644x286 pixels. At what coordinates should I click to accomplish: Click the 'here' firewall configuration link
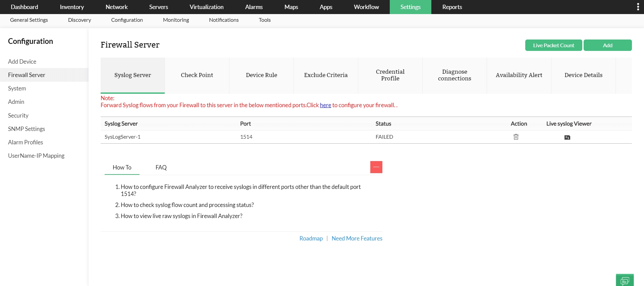[x=325, y=105]
